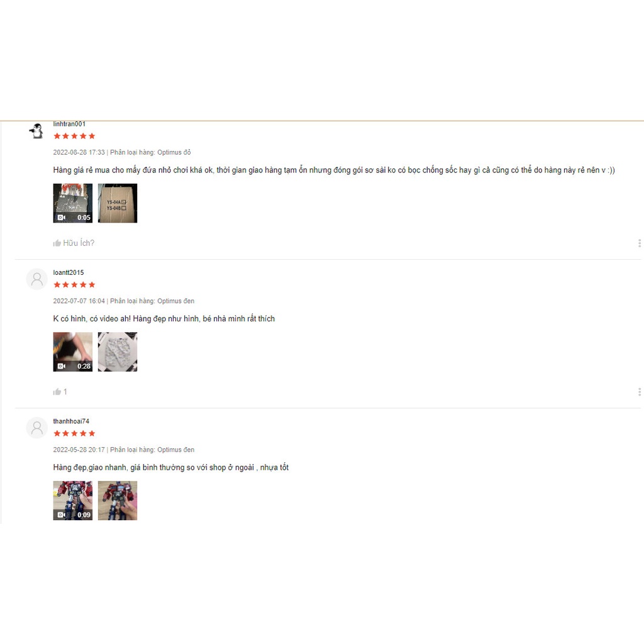Like loantt2015's review with thumbs-up

(x=60, y=392)
